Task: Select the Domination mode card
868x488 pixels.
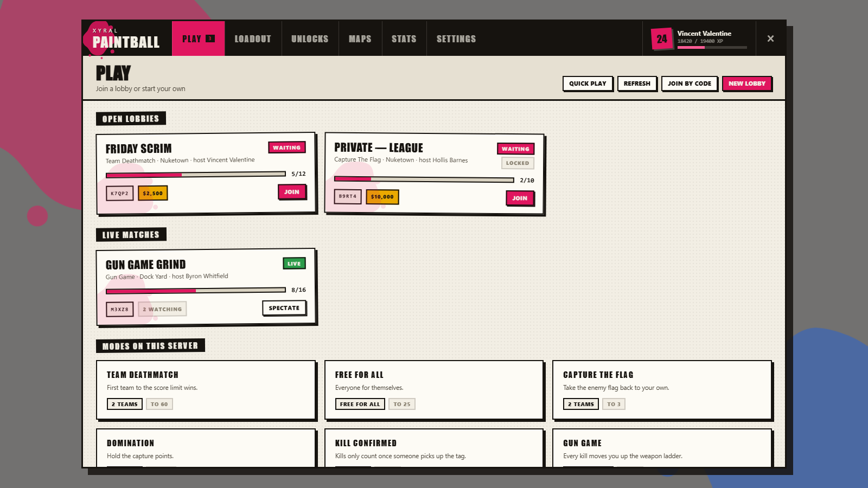Action: point(206,448)
